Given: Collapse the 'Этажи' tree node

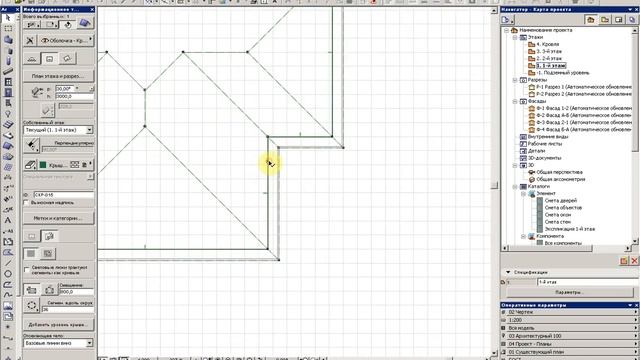Looking at the screenshot, I should pyautogui.click(x=515, y=37).
